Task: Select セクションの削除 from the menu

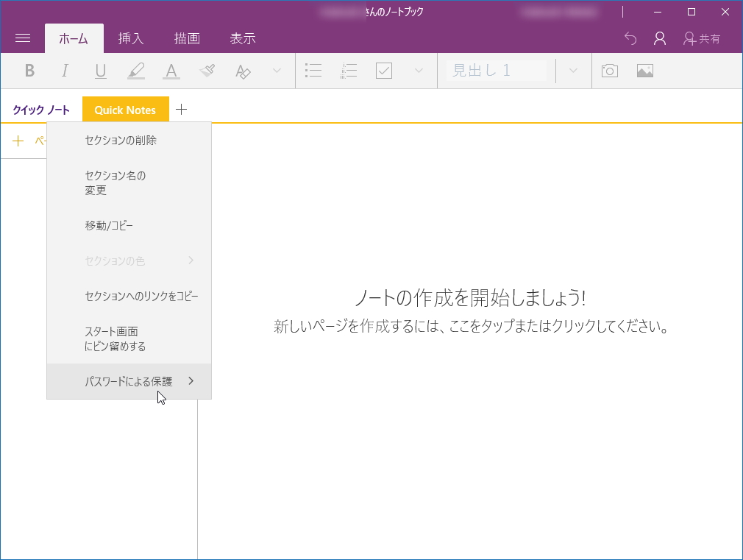Action: click(120, 140)
